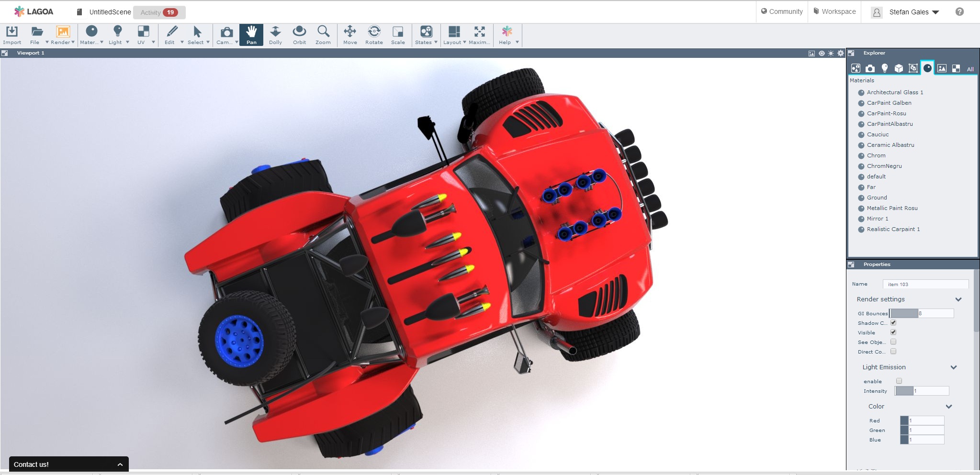Image resolution: width=980 pixels, height=475 pixels.
Task: Adjust the Intensity slider
Action: [922, 391]
